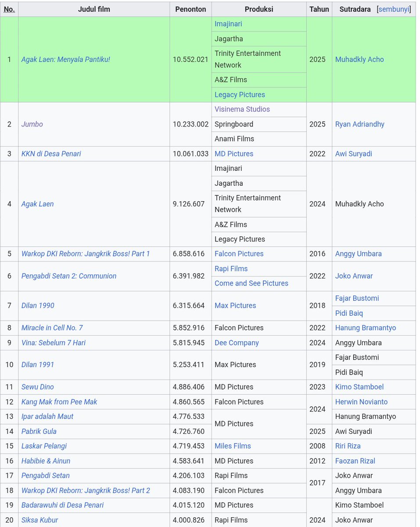Open the Visinema Studios production link
This screenshot has width=420, height=527.
(242, 109)
